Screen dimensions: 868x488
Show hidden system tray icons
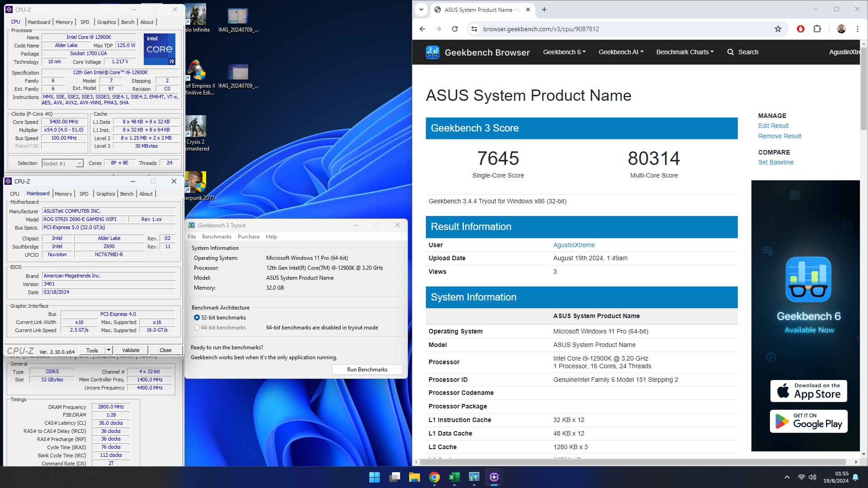[x=787, y=477]
